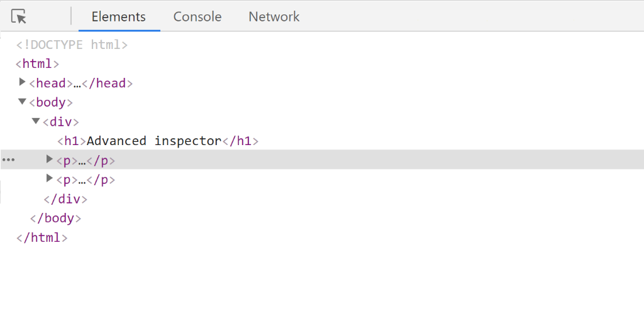644x314 pixels.
Task: Expand the second p element arrow
Action: click(49, 178)
